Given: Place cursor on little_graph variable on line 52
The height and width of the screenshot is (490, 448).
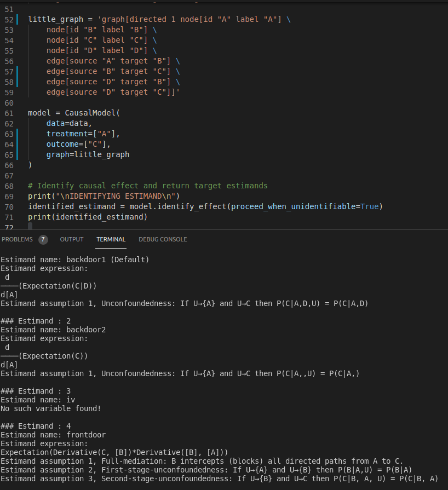Looking at the screenshot, I should pos(56,19).
